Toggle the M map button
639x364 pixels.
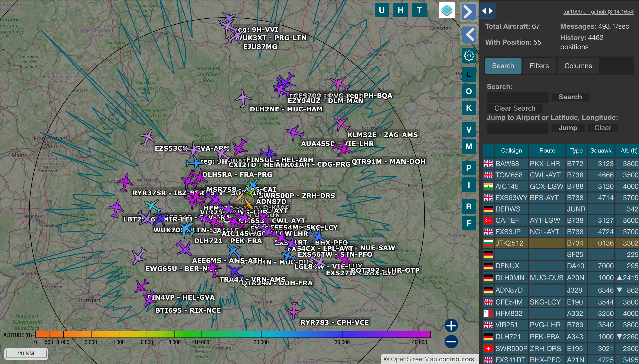[x=469, y=146]
